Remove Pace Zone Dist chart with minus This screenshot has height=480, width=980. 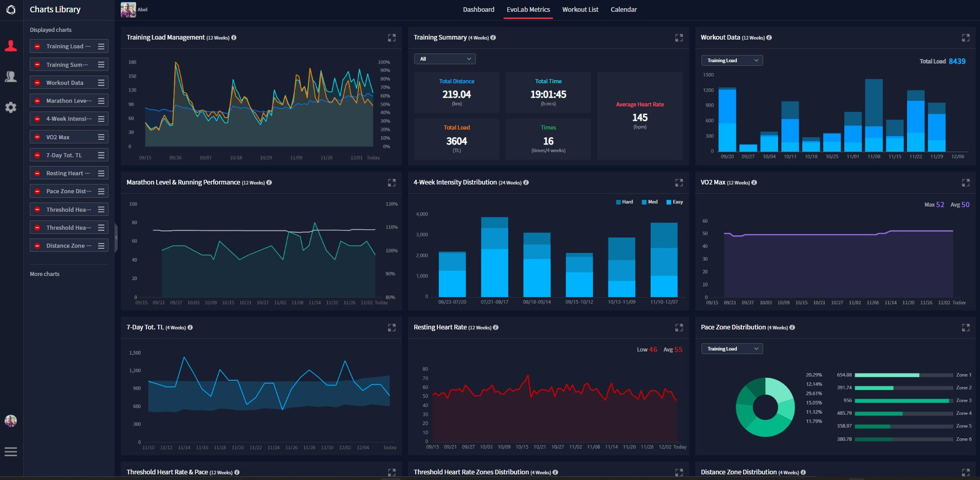(x=37, y=191)
